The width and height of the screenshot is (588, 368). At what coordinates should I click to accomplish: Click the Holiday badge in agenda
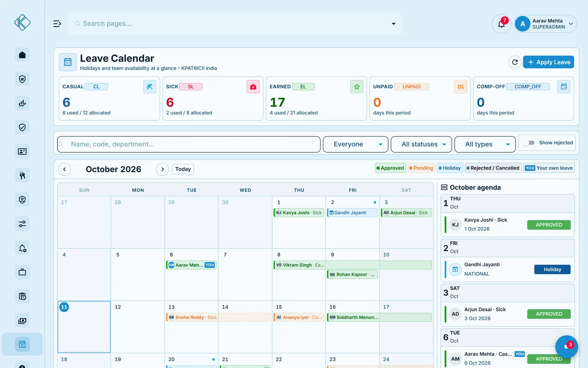pyautogui.click(x=552, y=269)
